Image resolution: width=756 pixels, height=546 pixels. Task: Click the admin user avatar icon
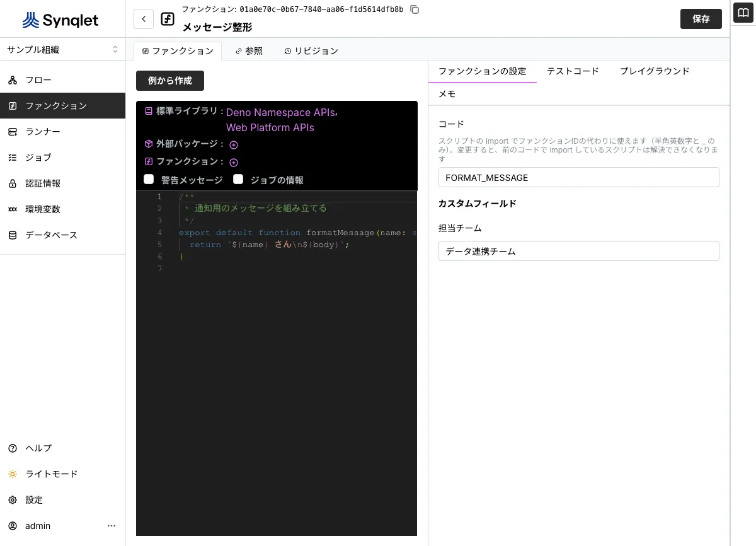(13, 526)
